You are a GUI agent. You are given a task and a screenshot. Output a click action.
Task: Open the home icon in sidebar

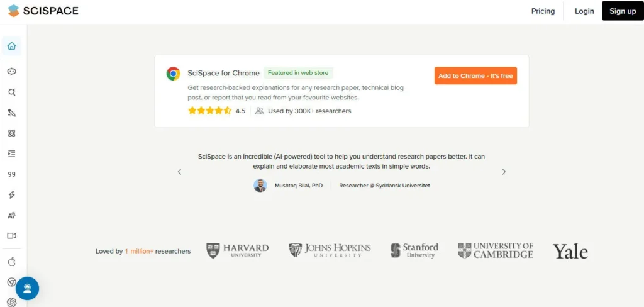coord(11,46)
